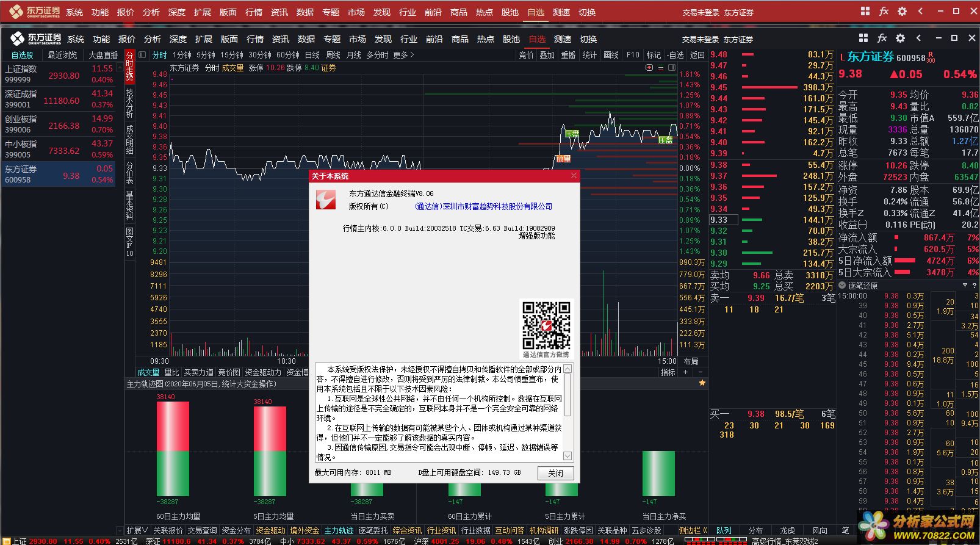Click the split-panel icon above chart
The height and width of the screenshot is (545, 980).
672,68
